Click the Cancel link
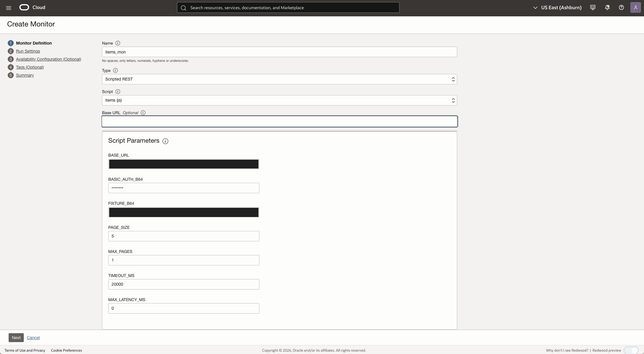The image size is (644, 354). point(33,338)
